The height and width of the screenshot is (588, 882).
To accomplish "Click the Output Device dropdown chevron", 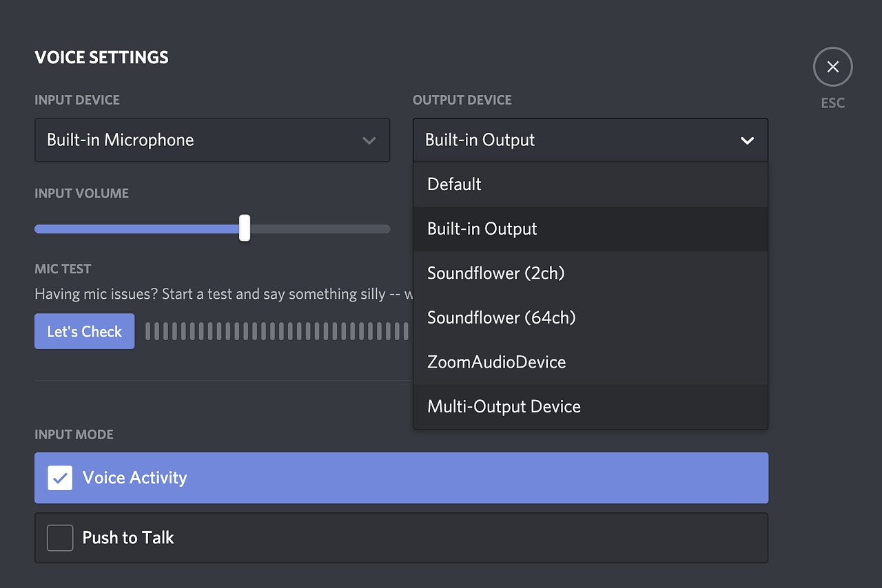I will tap(747, 140).
